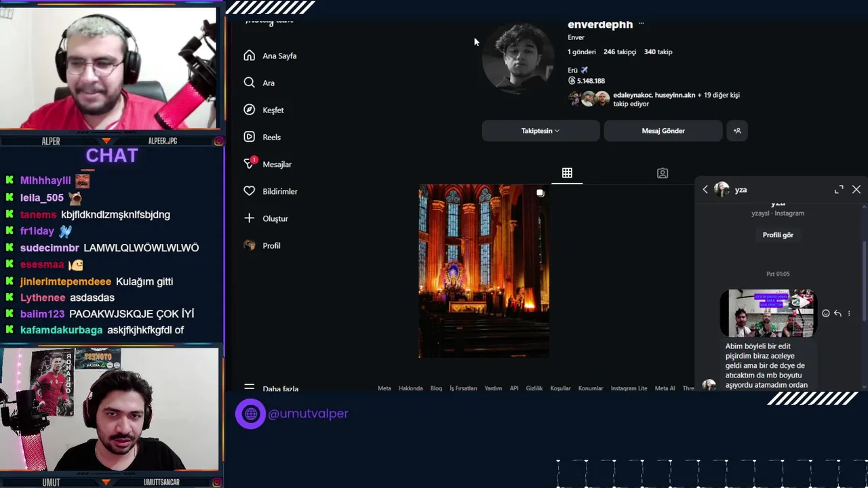The height and width of the screenshot is (488, 868).
Task: Go to Ana Sayfa home icon
Action: point(250,56)
